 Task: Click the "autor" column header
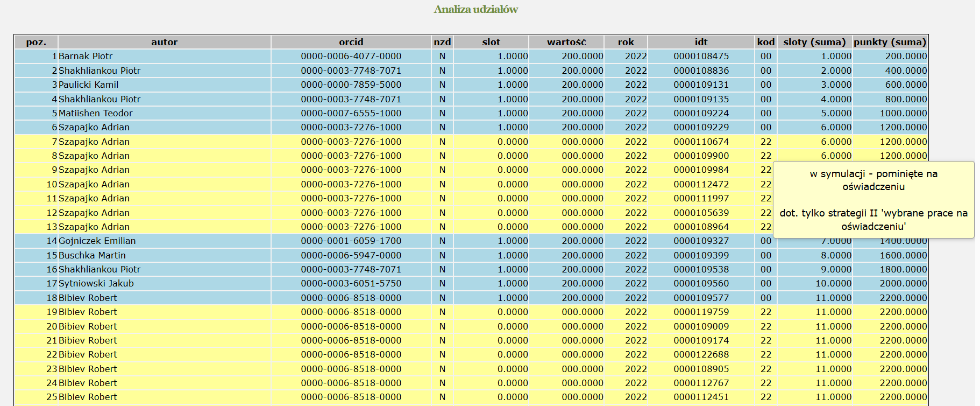tap(164, 42)
